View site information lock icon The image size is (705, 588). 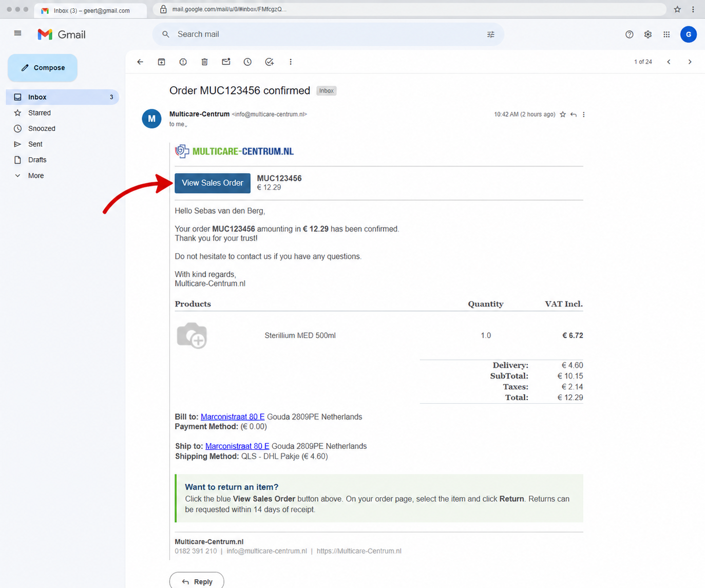163,9
